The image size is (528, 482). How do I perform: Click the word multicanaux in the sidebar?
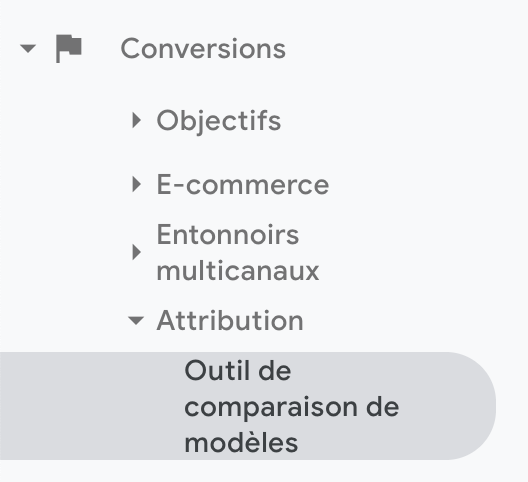click(238, 270)
